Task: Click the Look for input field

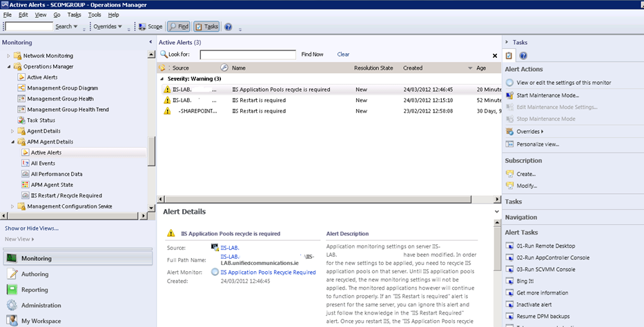Action: (248, 54)
